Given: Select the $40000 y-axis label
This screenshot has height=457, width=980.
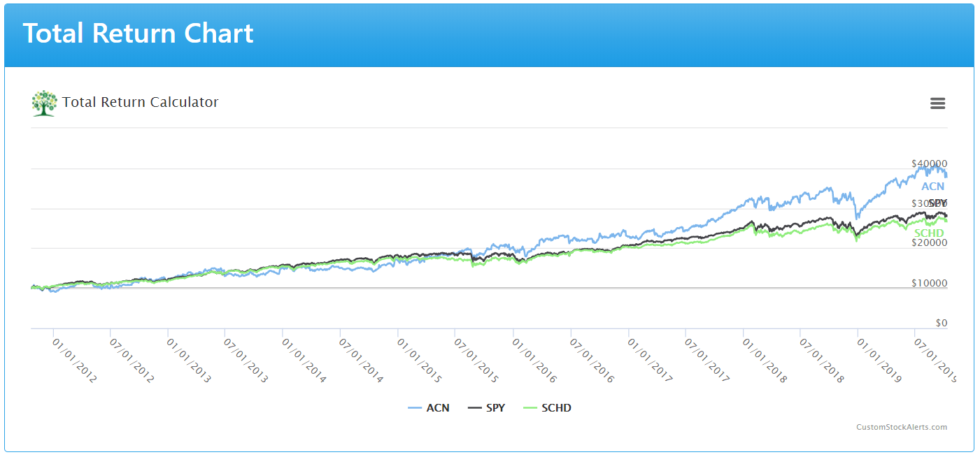Looking at the screenshot, I should 929,163.
